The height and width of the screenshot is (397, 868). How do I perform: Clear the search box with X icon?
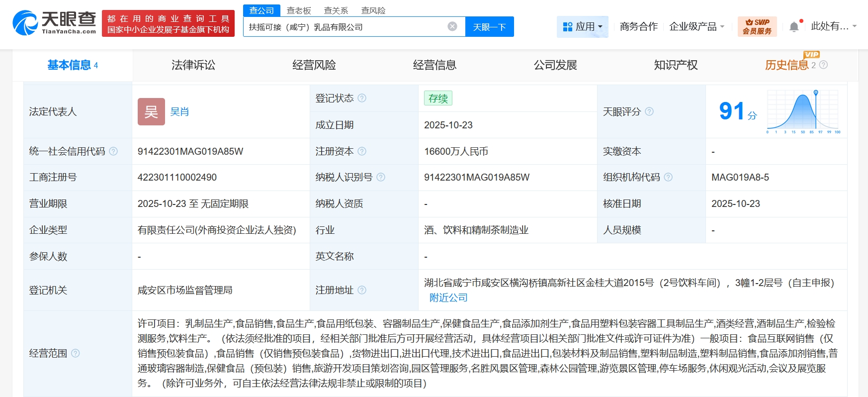(452, 26)
